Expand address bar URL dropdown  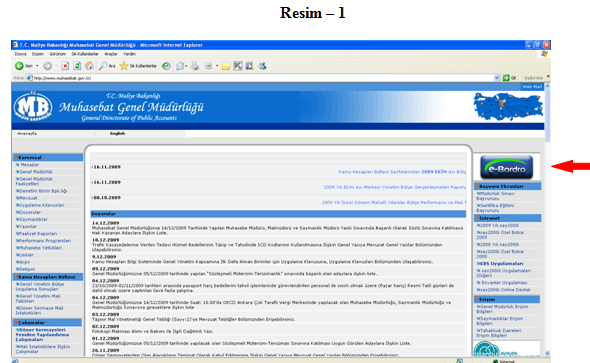pyautogui.click(x=497, y=78)
